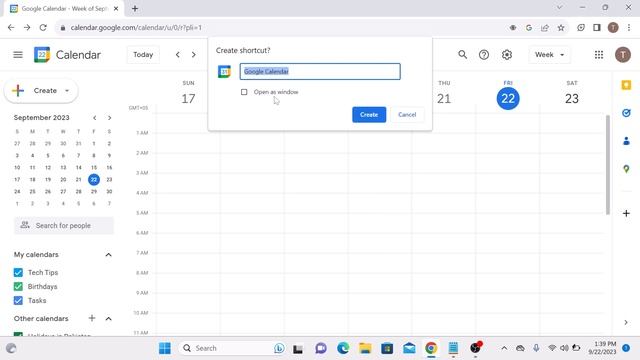Collapse the Other calendars section
The image size is (640, 360).
108,318
